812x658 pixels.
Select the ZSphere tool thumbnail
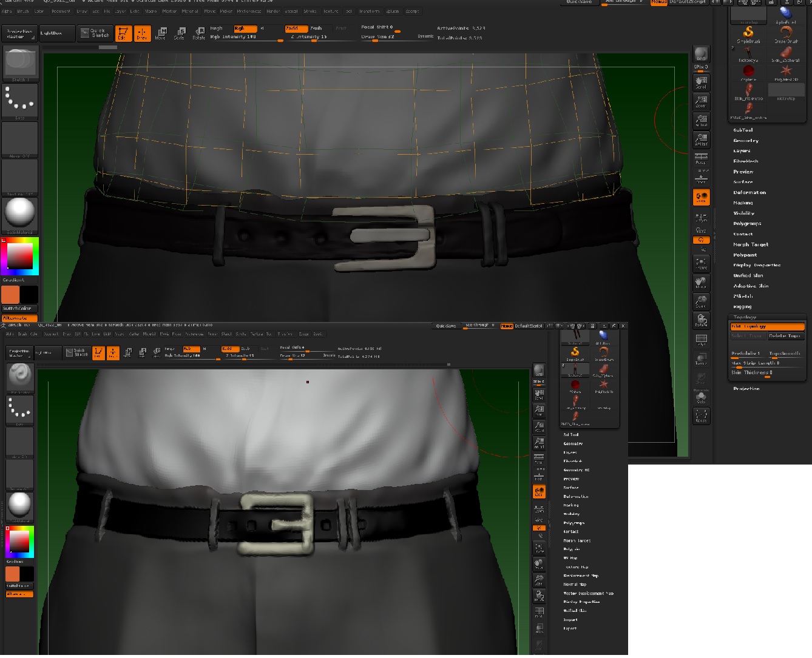(x=748, y=70)
